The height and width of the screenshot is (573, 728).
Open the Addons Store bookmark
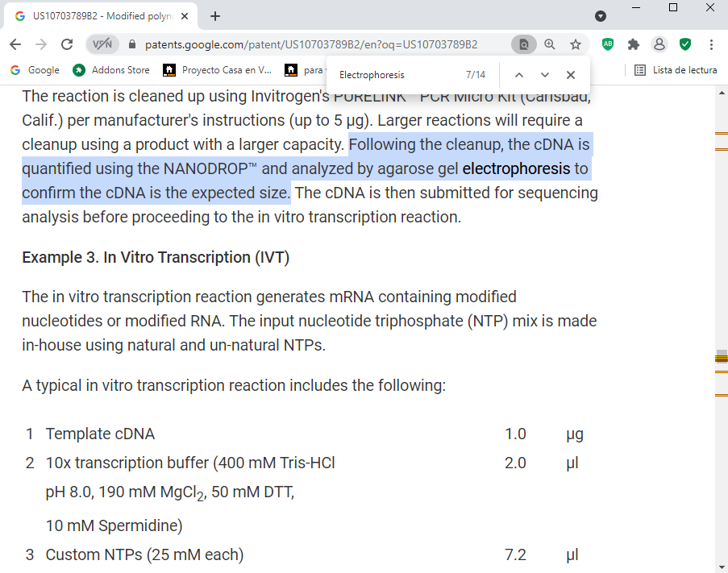point(111,70)
